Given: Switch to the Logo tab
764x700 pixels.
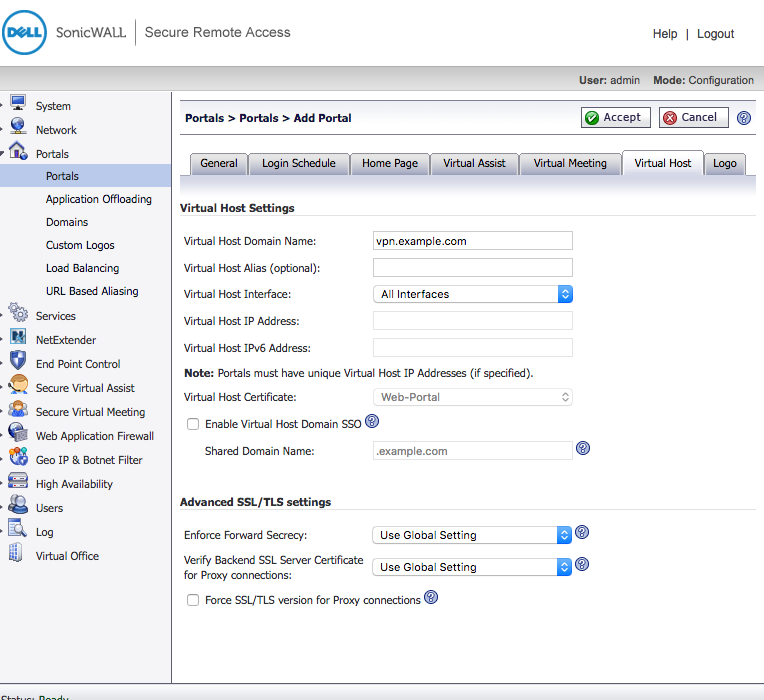Looking at the screenshot, I should point(725,163).
